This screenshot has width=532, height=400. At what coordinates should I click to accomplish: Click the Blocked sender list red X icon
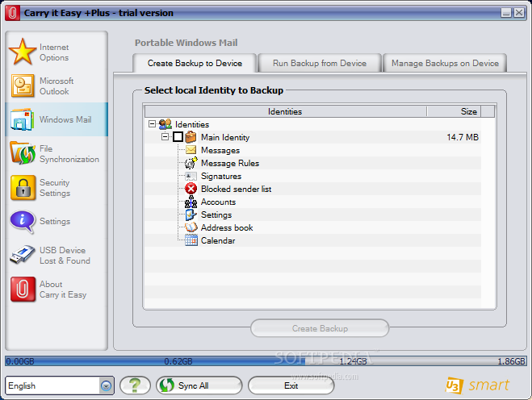(191, 189)
